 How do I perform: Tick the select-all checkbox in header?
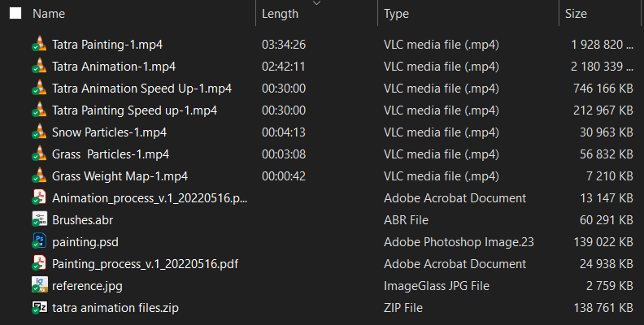click(x=15, y=14)
